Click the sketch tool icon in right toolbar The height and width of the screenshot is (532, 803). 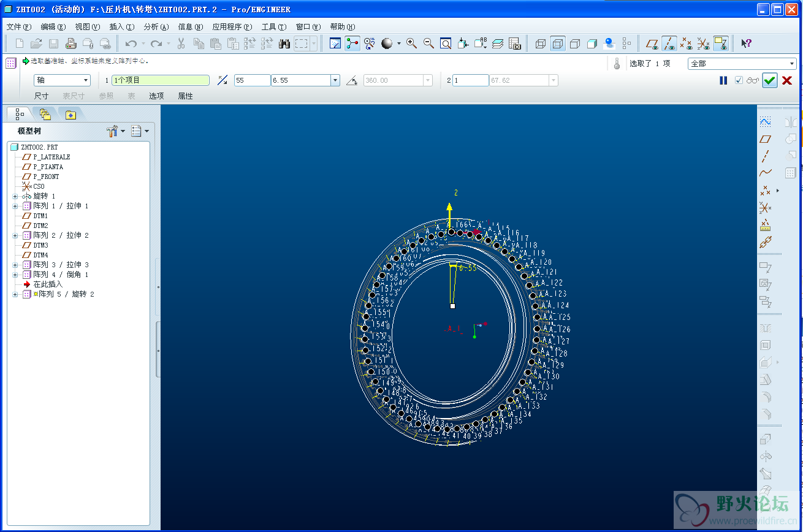(765, 122)
